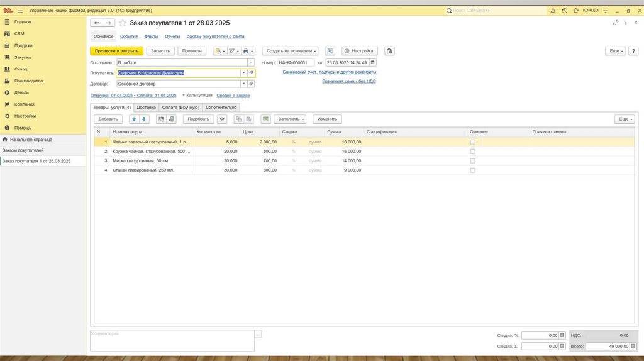
Task: Click the document structure icon next to Настройка
Action: pos(330,51)
